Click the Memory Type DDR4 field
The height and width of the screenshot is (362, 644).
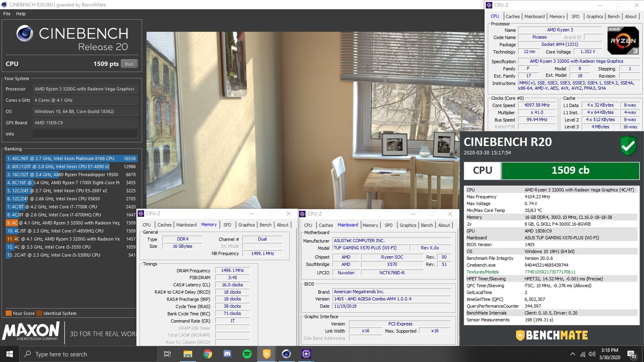point(182,239)
